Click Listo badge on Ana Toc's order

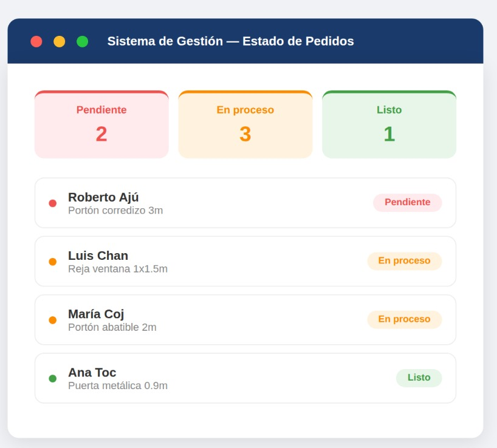(x=419, y=378)
